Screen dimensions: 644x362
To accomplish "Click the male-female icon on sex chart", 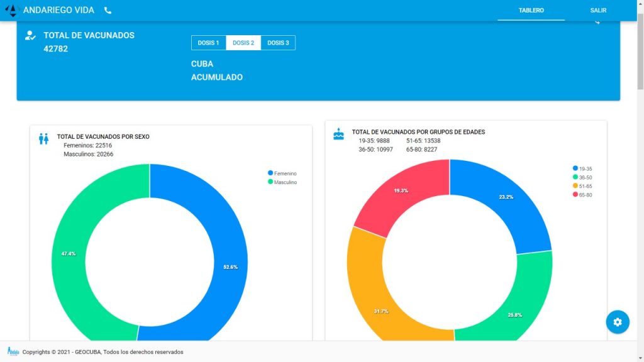I will 43,139.
